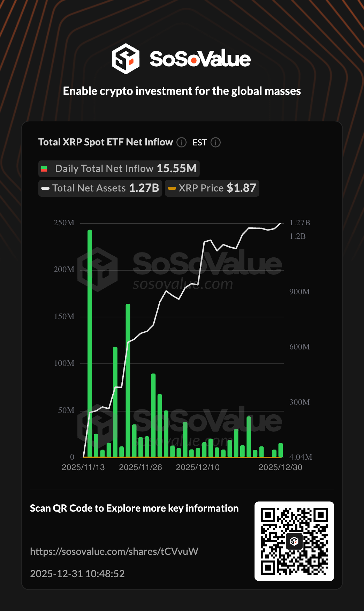Open the sosovalue.com shares link

114,551
